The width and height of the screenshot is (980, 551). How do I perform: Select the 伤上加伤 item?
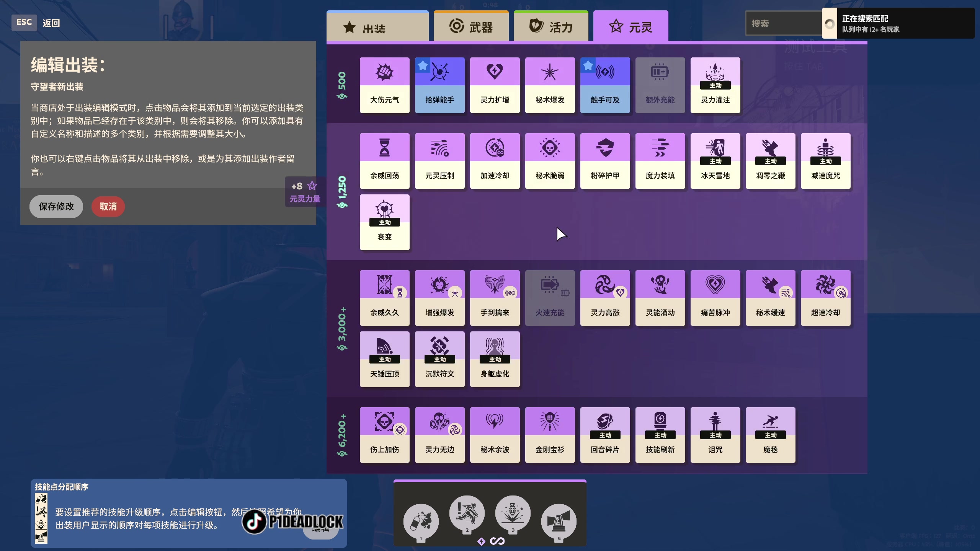coord(384,435)
